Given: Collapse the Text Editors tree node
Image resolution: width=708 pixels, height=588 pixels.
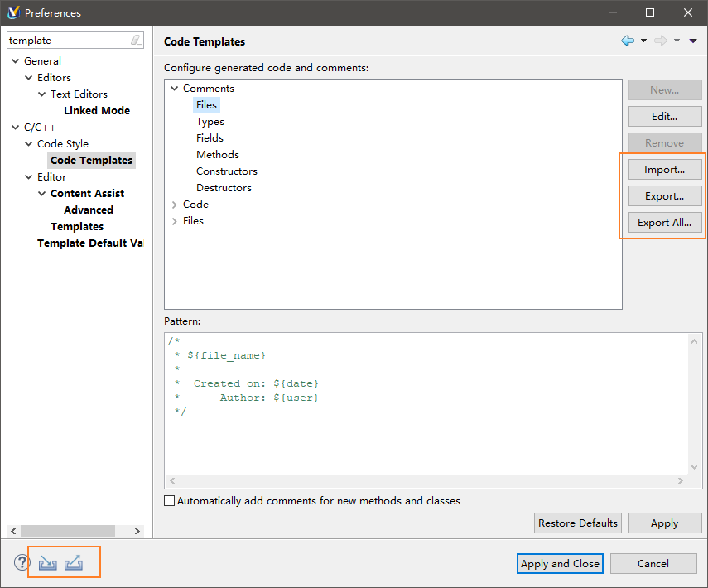Looking at the screenshot, I should 42,94.
